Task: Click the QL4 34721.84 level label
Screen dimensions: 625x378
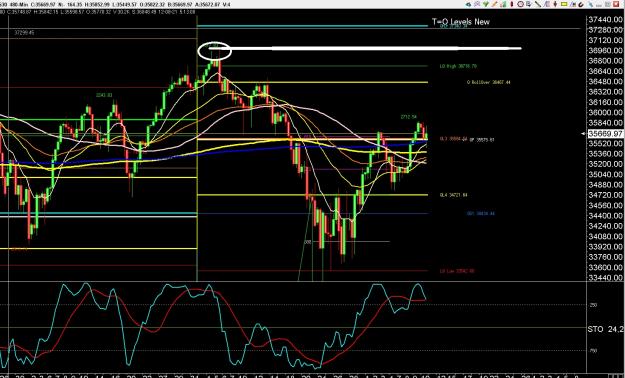Action: point(454,195)
